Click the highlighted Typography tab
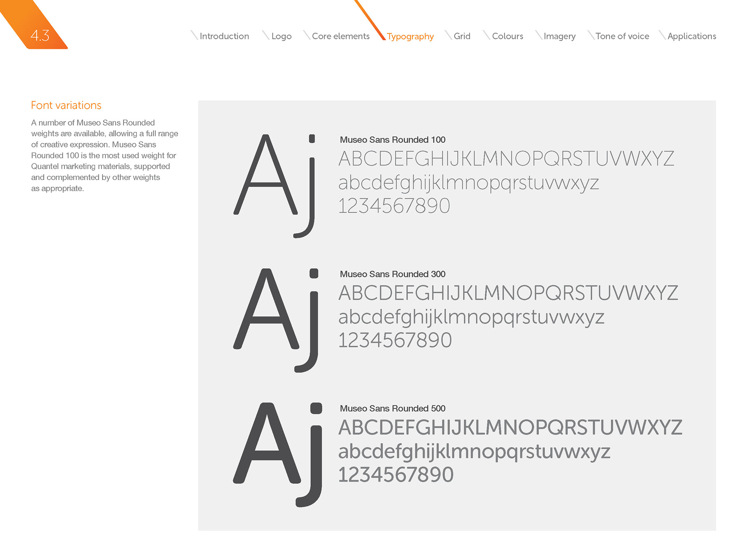Image resolution: width=747 pixels, height=560 pixels. click(410, 37)
